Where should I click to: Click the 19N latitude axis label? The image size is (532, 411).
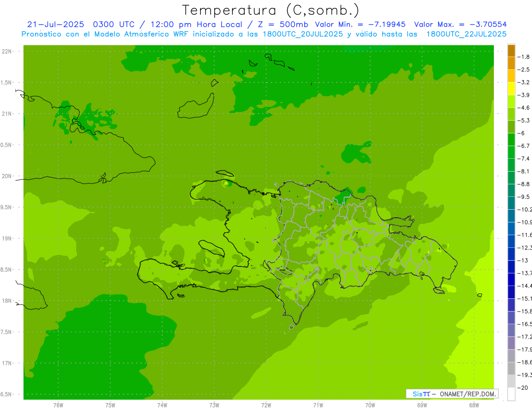(x=7, y=239)
